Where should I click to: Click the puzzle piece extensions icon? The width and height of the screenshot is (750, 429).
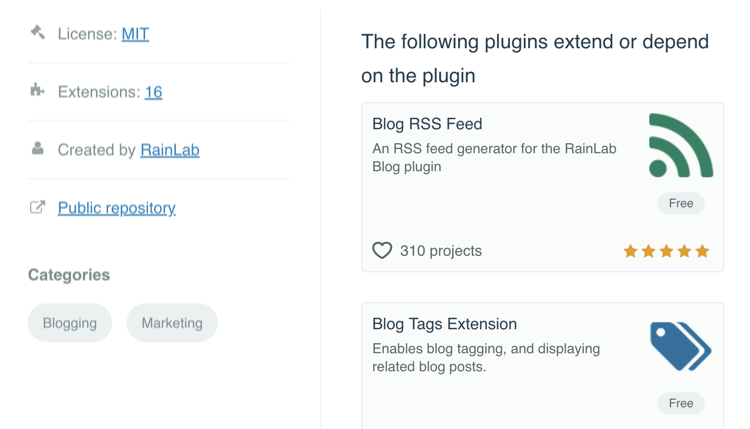(37, 89)
